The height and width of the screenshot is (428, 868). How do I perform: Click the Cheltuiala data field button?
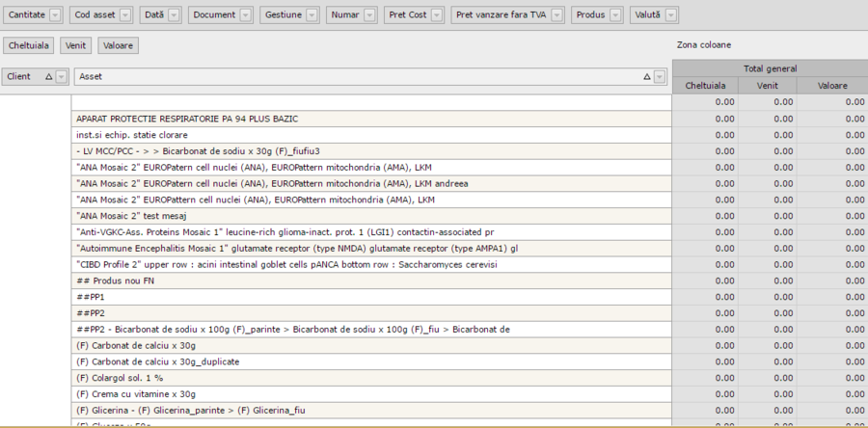tap(28, 45)
